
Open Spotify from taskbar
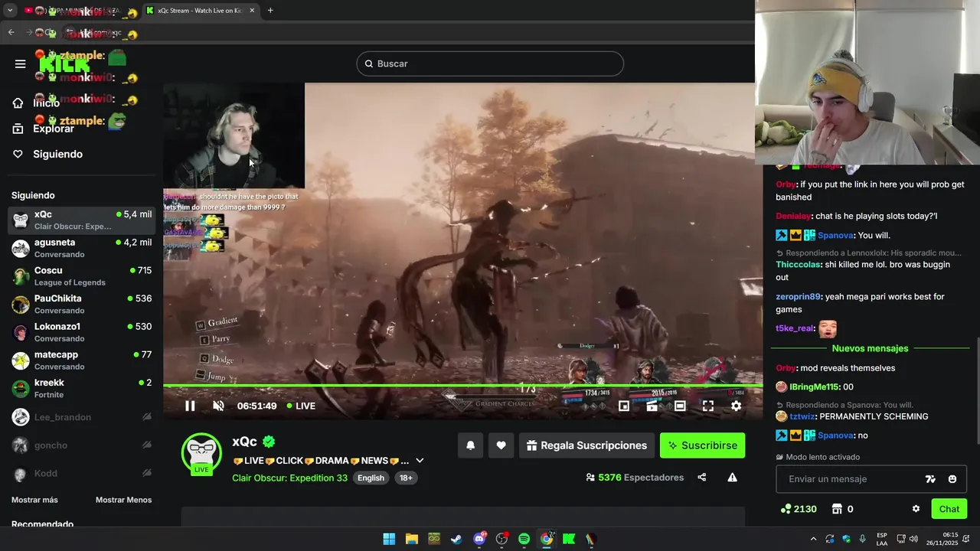point(524,539)
